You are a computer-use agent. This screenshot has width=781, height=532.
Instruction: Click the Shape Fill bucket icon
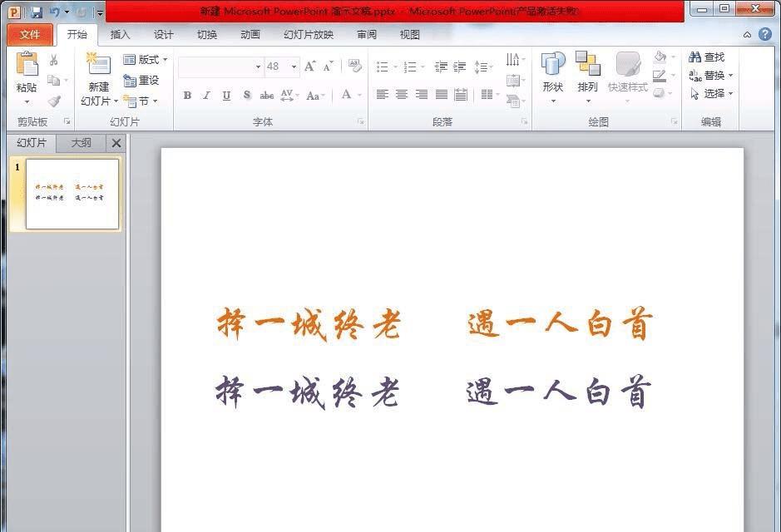coord(660,57)
